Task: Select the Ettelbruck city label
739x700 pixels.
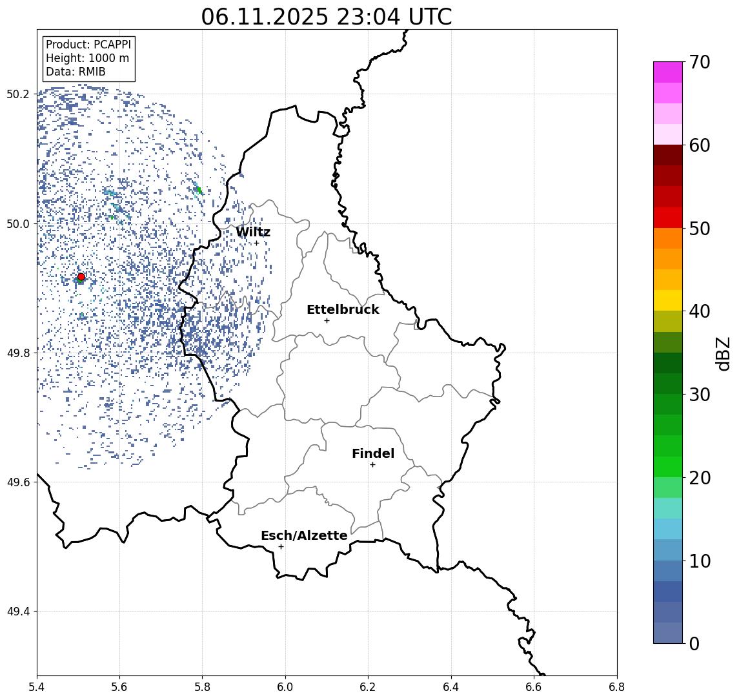Action: pos(343,309)
